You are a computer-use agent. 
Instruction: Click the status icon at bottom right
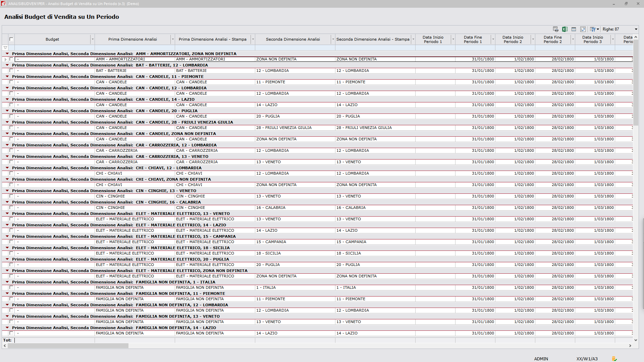(614, 359)
